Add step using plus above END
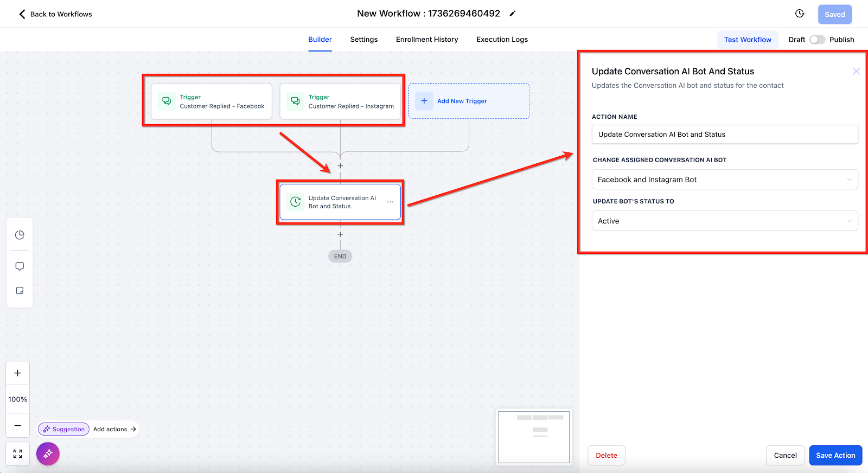 point(340,234)
